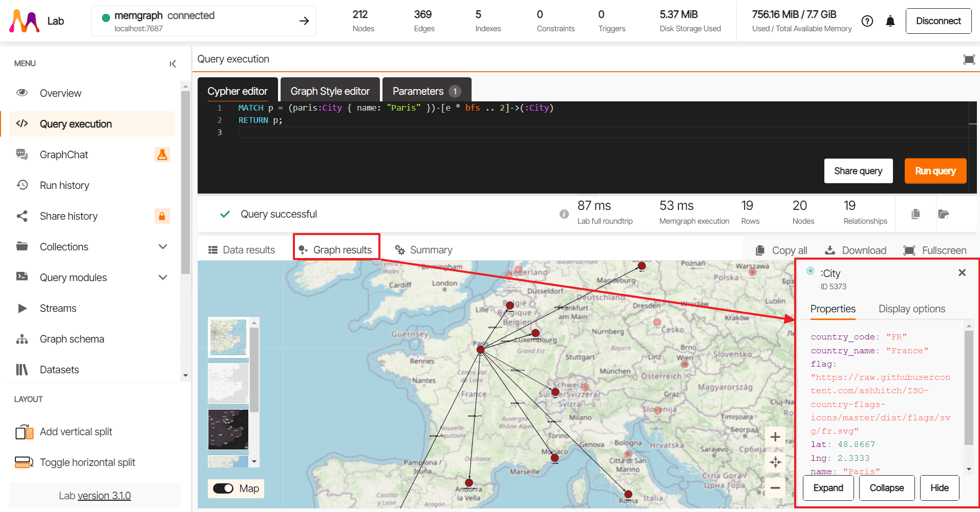
Task: Open Datasets menu item
Action: [x=92, y=370]
